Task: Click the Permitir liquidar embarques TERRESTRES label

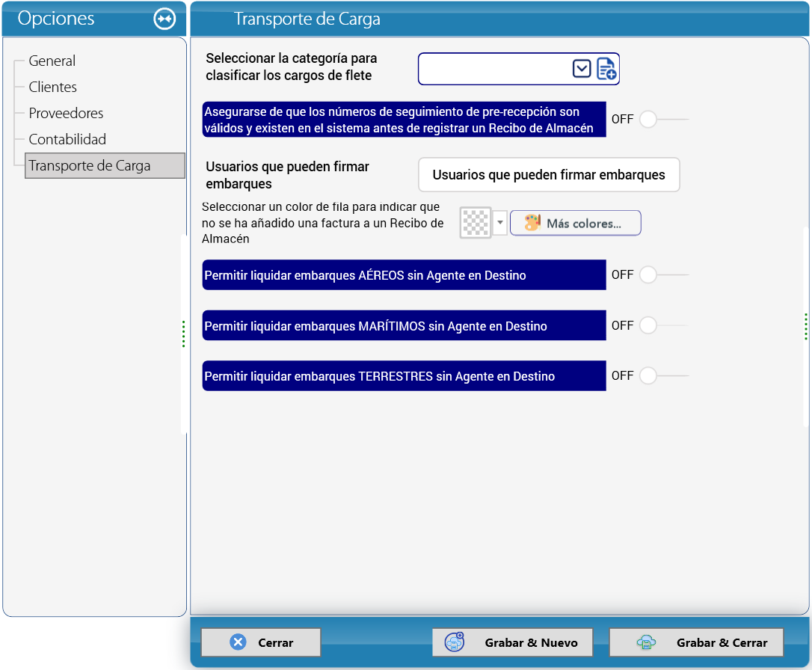Action: coord(404,376)
